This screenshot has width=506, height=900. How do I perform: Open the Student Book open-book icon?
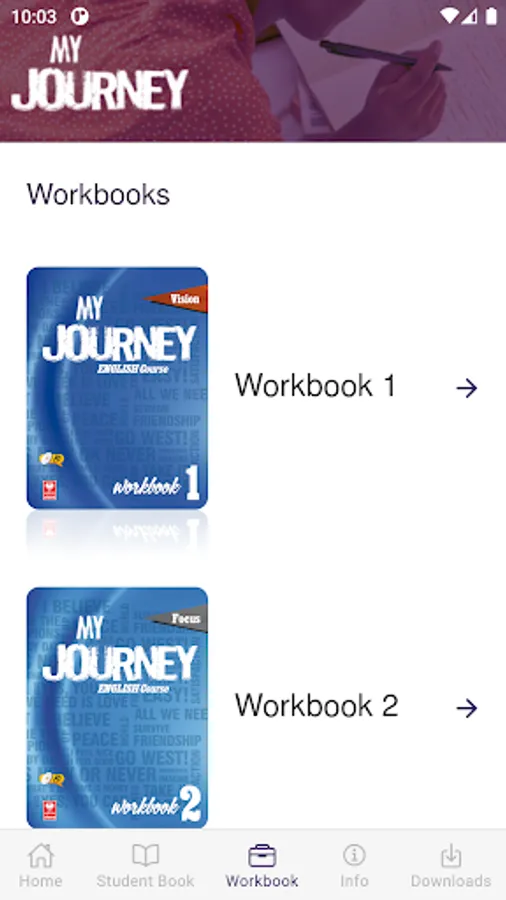(x=145, y=855)
